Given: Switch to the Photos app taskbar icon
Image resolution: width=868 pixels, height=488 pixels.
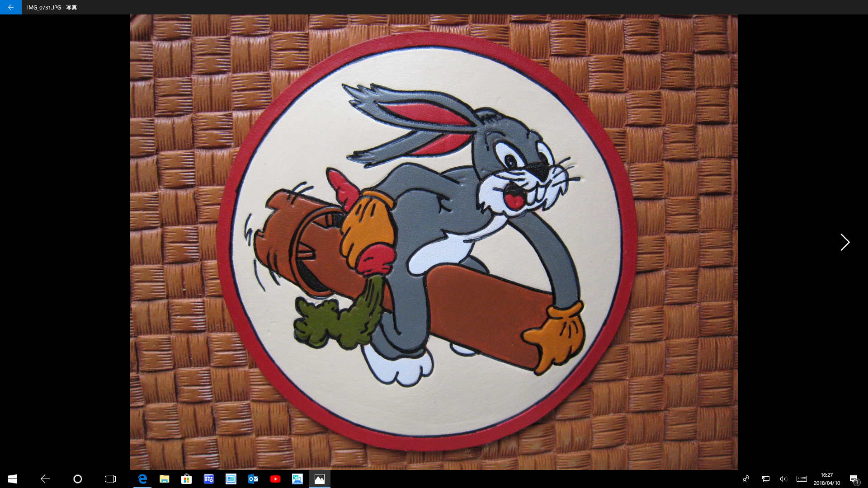Looking at the screenshot, I should click(319, 479).
